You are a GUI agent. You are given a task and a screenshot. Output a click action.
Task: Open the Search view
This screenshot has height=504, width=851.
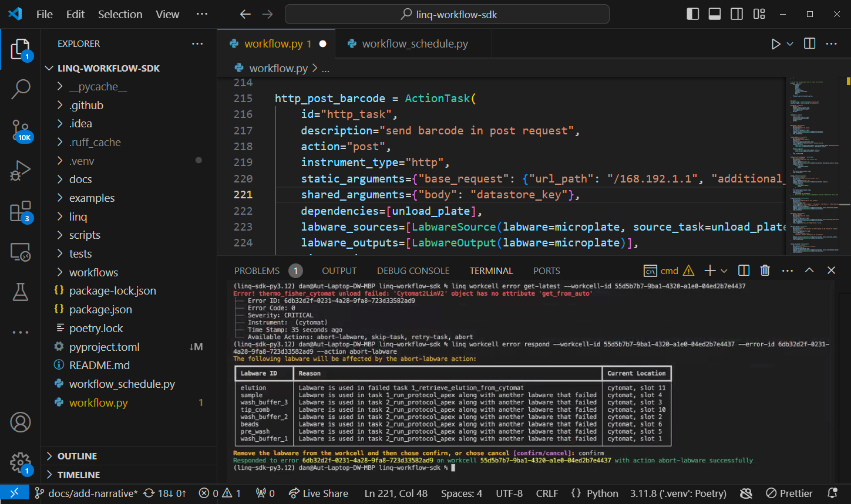coord(21,89)
